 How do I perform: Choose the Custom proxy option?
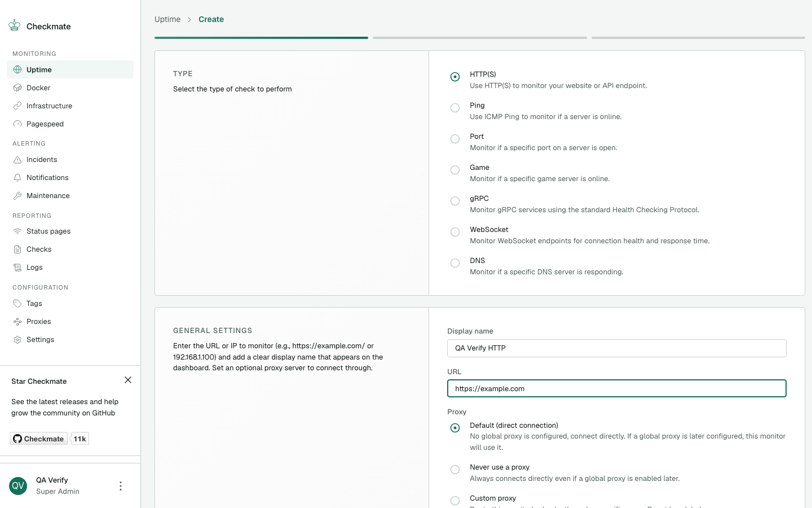(455, 501)
